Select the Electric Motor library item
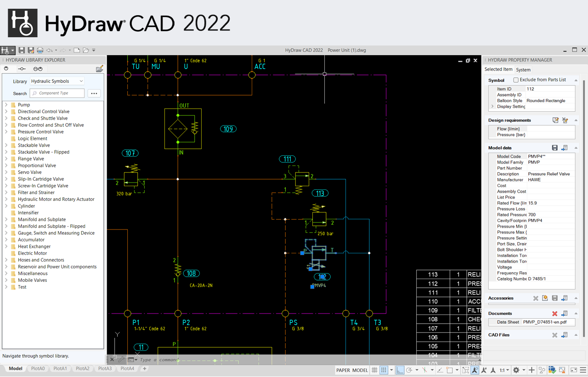This screenshot has width=588, height=377. (x=32, y=253)
